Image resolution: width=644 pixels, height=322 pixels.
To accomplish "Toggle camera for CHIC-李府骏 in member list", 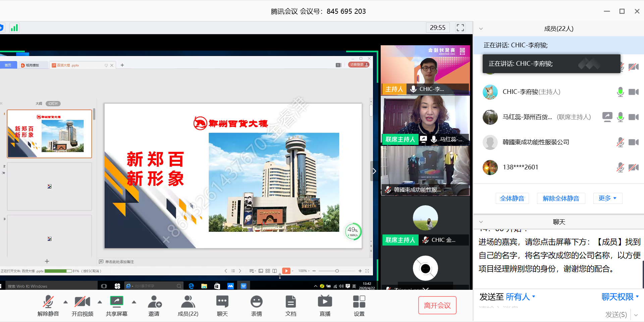I will 634,92.
